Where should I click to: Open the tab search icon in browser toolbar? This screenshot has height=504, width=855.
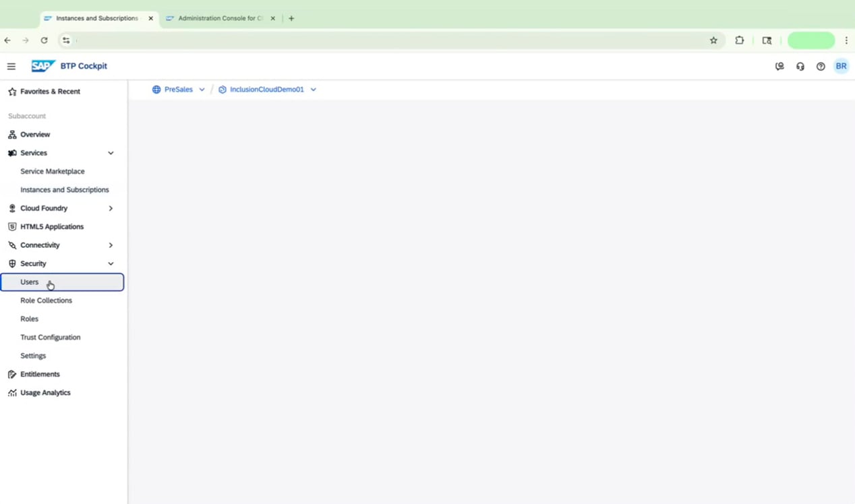coord(767,40)
